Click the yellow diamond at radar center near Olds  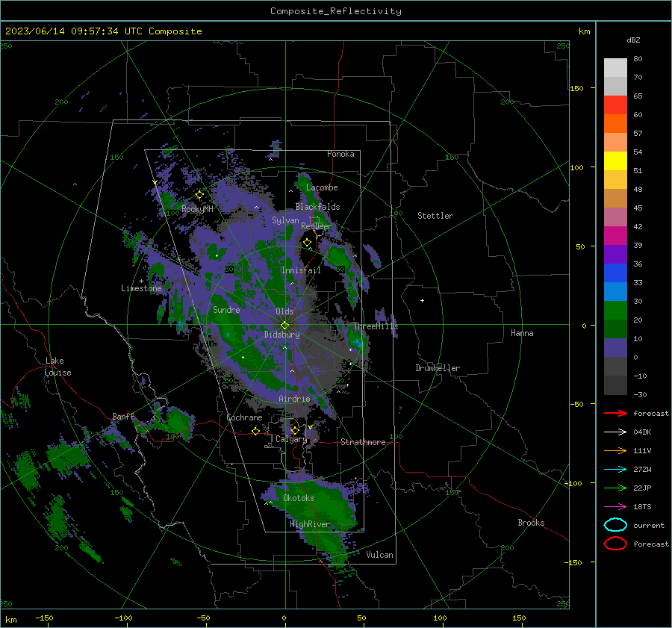click(x=284, y=326)
